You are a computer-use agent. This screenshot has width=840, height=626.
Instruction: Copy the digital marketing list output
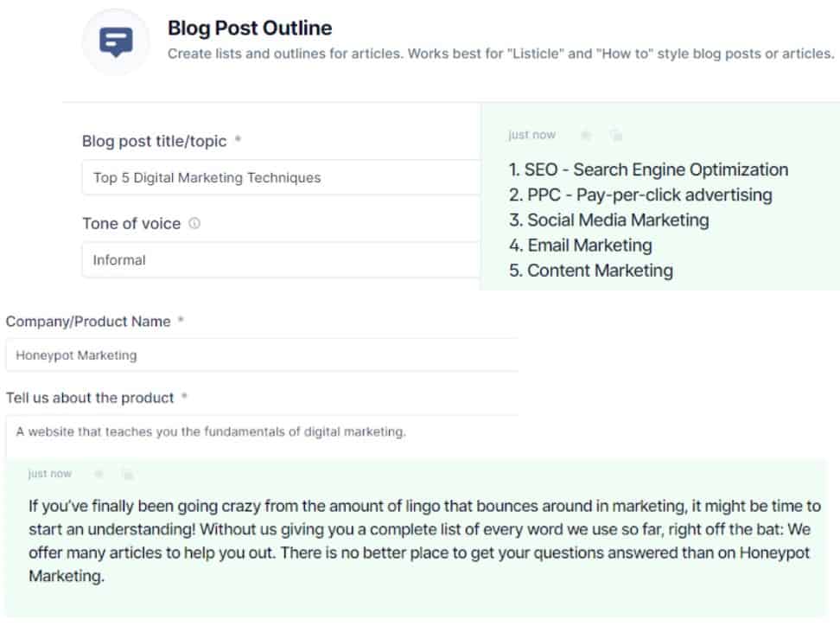617,135
